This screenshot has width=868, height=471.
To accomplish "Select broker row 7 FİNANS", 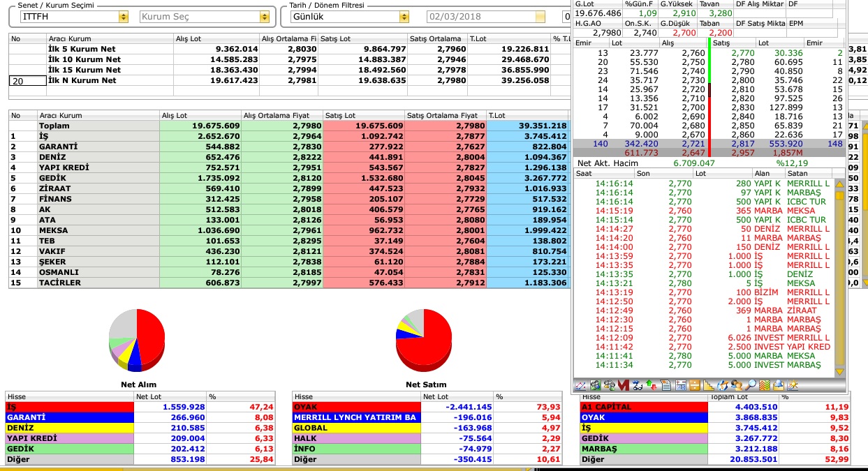I will pos(290,199).
